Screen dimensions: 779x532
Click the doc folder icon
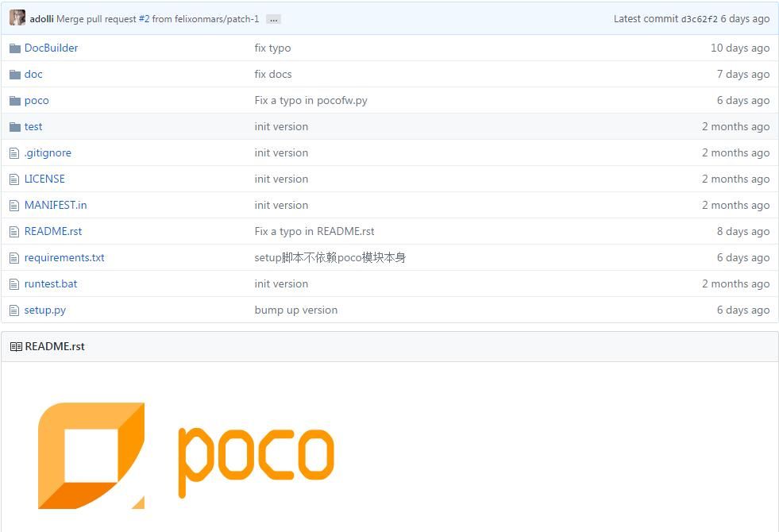click(15, 75)
